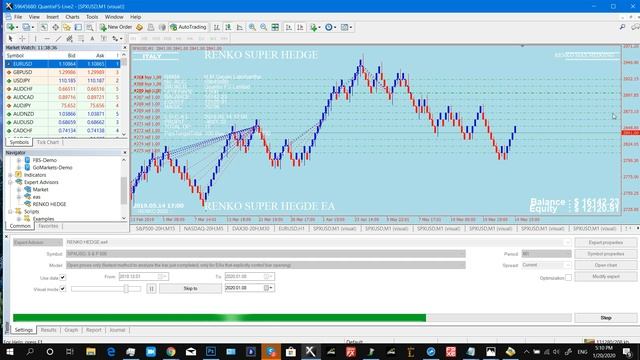Image resolution: width=640 pixels, height=360 pixels.
Task: Select the Text label 'A' tool
Action: point(92,38)
